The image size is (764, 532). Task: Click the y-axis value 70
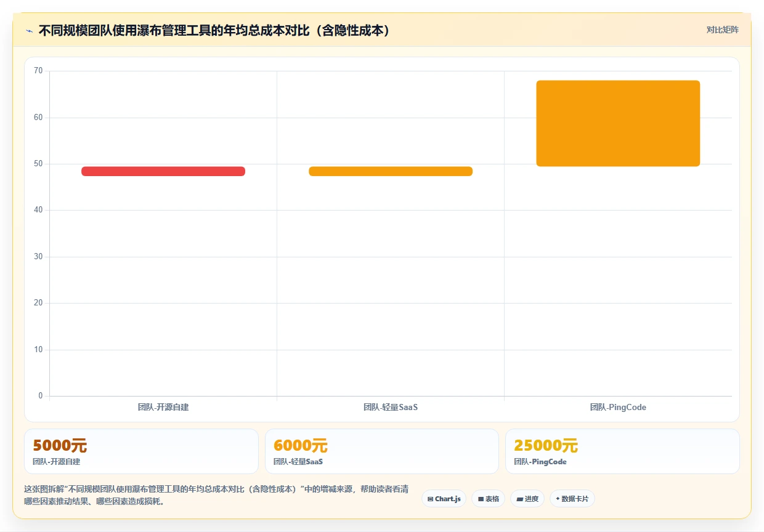38,71
